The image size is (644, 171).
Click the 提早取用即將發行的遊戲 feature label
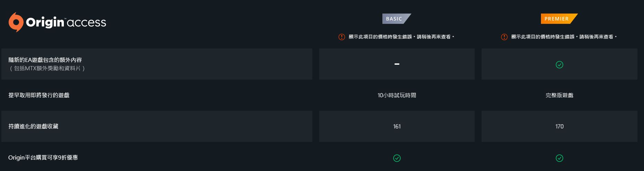(39, 95)
